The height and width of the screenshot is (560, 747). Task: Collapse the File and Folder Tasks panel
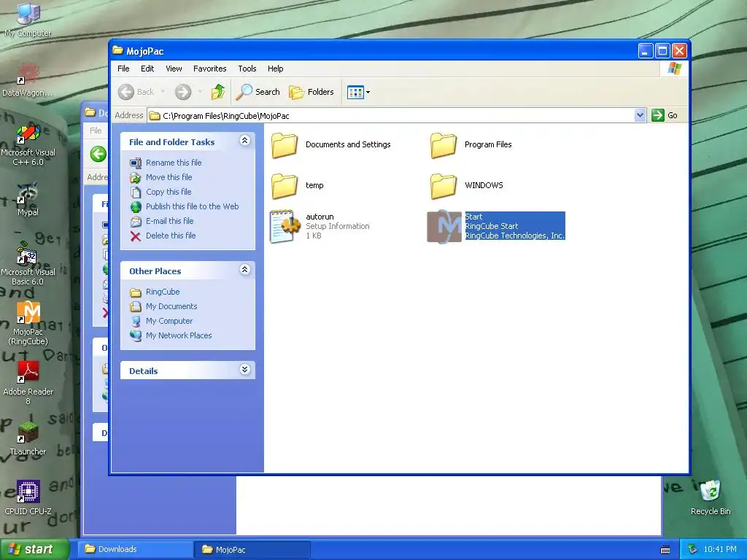[x=245, y=141]
